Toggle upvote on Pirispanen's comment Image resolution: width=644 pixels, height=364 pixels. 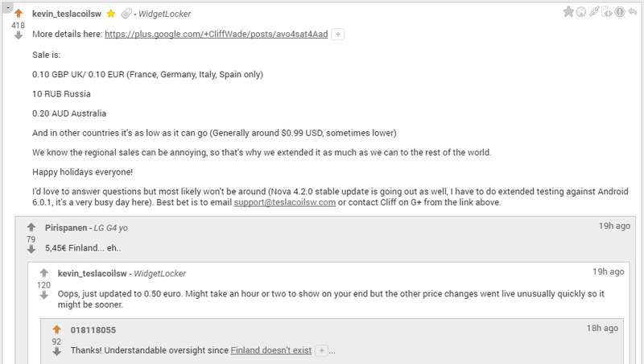pyautogui.click(x=31, y=227)
